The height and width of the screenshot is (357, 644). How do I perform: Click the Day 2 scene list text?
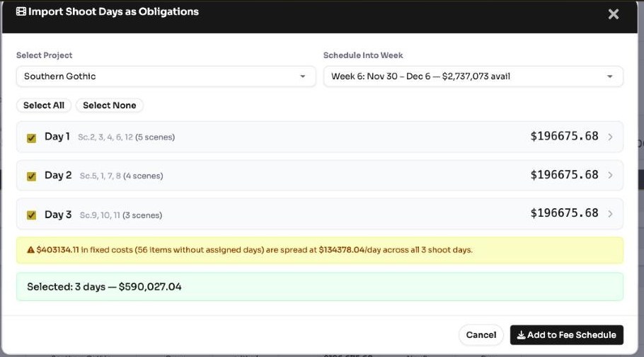coord(121,176)
